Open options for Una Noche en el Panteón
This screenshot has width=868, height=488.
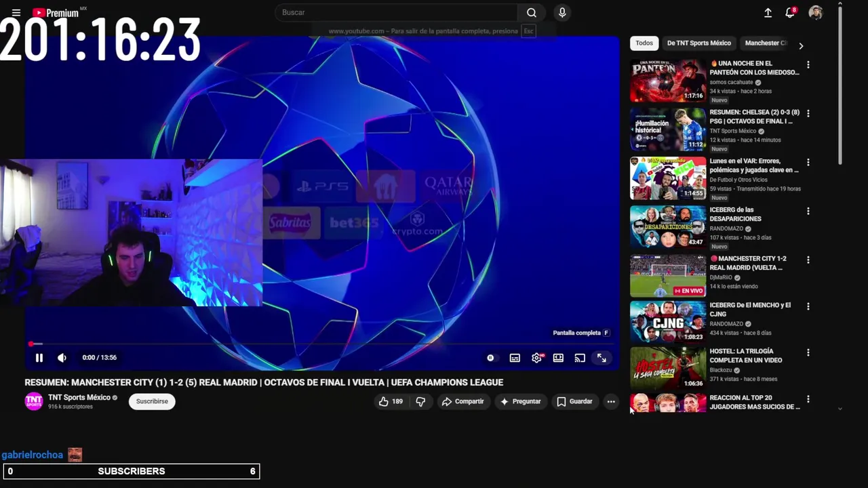(x=808, y=65)
